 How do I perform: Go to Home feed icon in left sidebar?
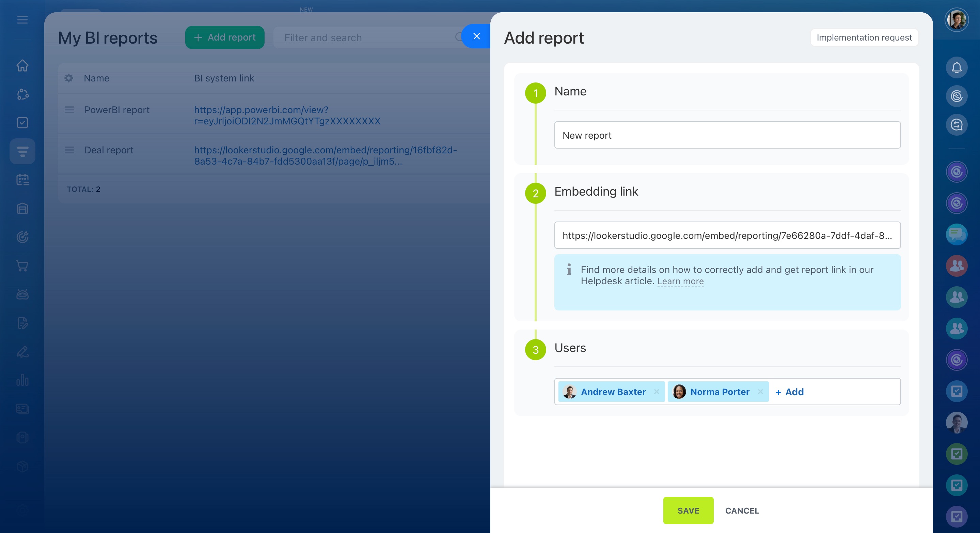click(22, 65)
